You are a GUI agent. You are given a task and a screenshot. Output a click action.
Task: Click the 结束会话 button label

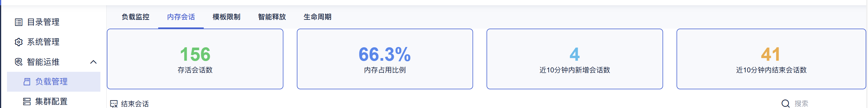(135, 104)
